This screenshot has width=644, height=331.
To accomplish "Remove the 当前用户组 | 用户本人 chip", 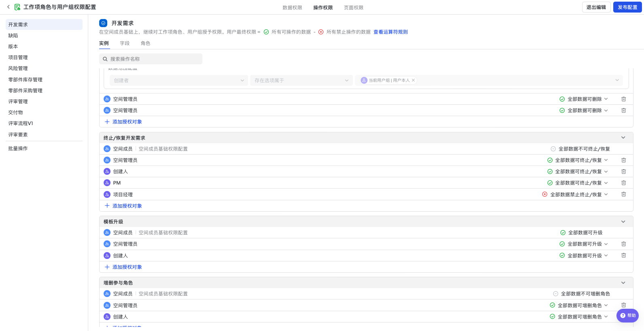I will pyautogui.click(x=413, y=80).
